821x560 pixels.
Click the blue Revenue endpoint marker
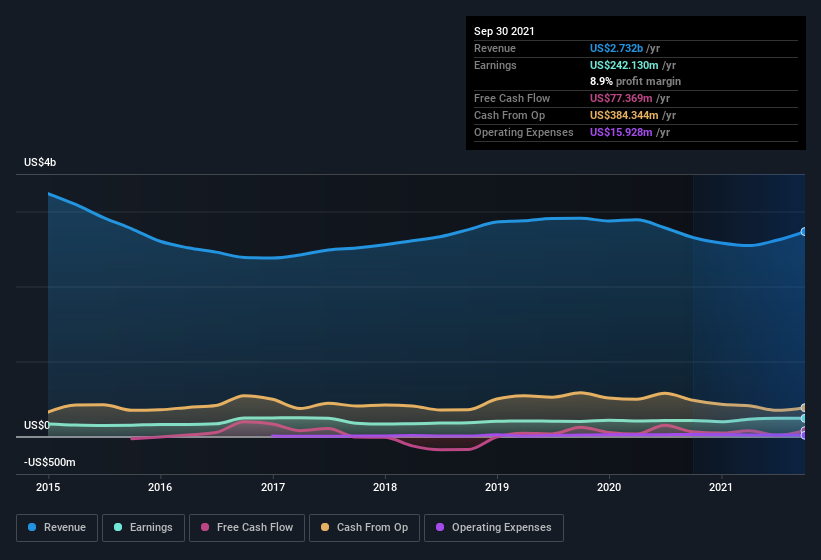[x=804, y=231]
